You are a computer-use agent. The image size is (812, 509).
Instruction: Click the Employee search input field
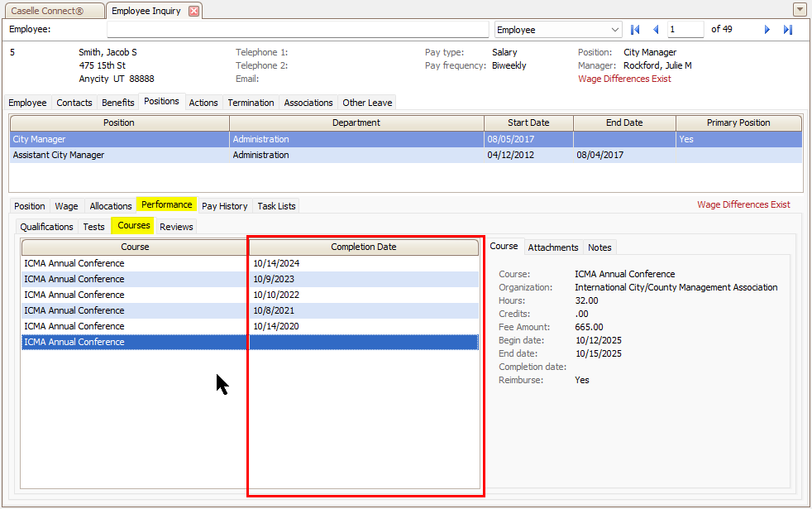(298, 30)
